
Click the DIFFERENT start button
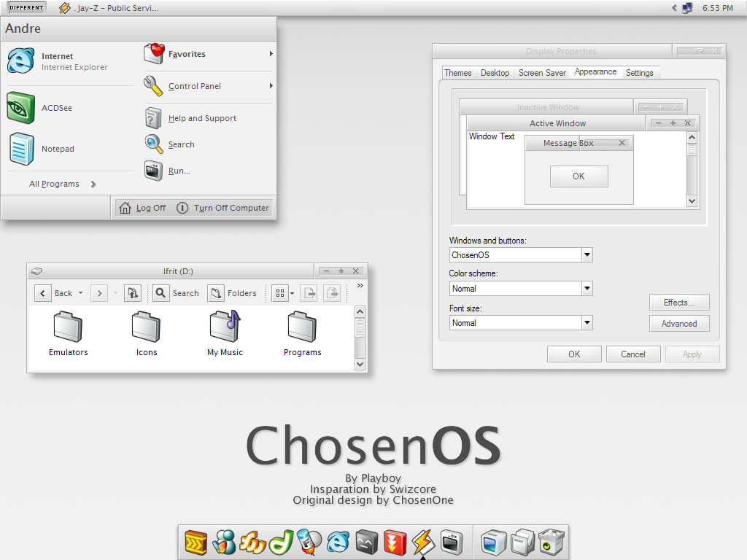(27, 7)
